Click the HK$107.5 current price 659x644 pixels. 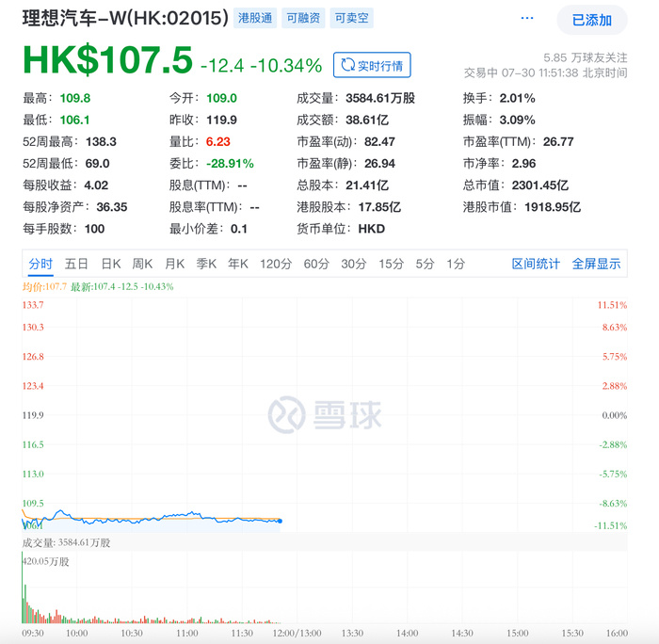click(107, 59)
